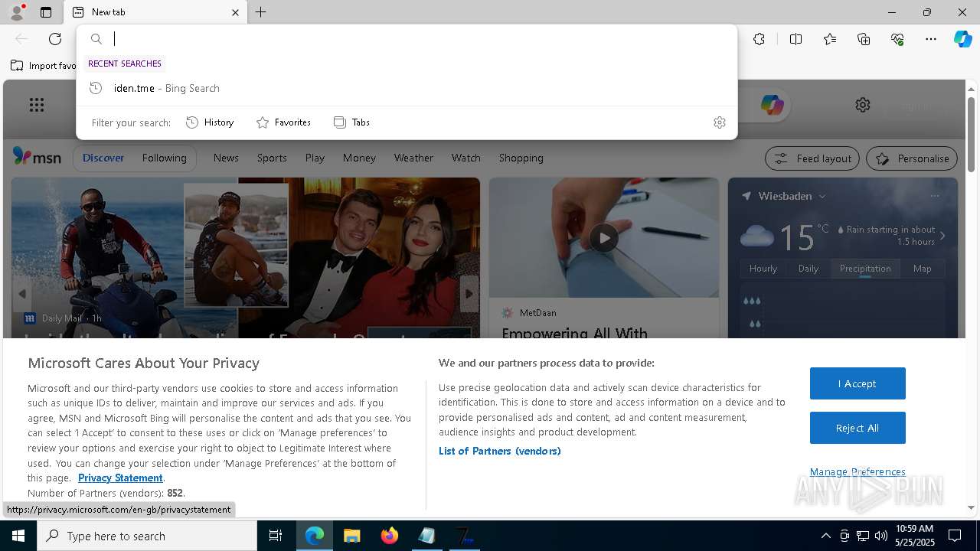Open the Extensions puzzle icon

[x=759, y=39]
